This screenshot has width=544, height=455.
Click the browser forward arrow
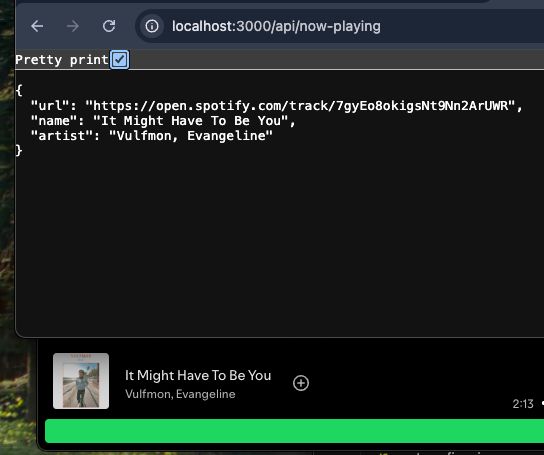pos(73,26)
